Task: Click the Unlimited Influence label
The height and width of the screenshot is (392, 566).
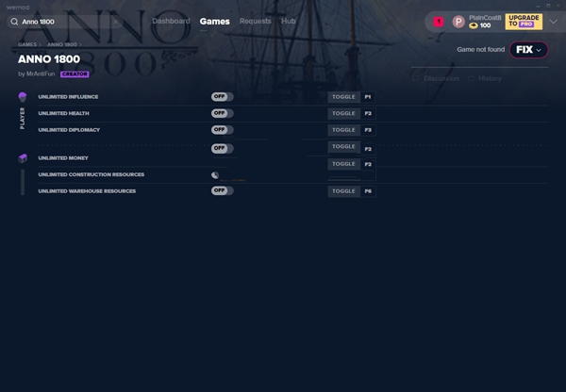Action: [68, 97]
